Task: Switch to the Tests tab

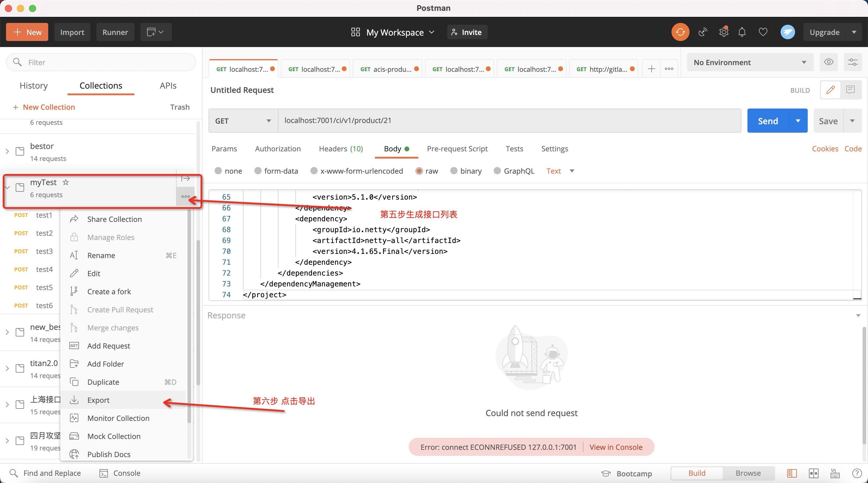Action: [x=514, y=148]
